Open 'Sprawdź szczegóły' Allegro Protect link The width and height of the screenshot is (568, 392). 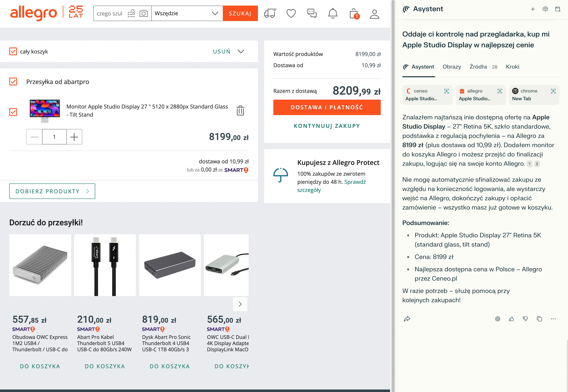[331, 186]
